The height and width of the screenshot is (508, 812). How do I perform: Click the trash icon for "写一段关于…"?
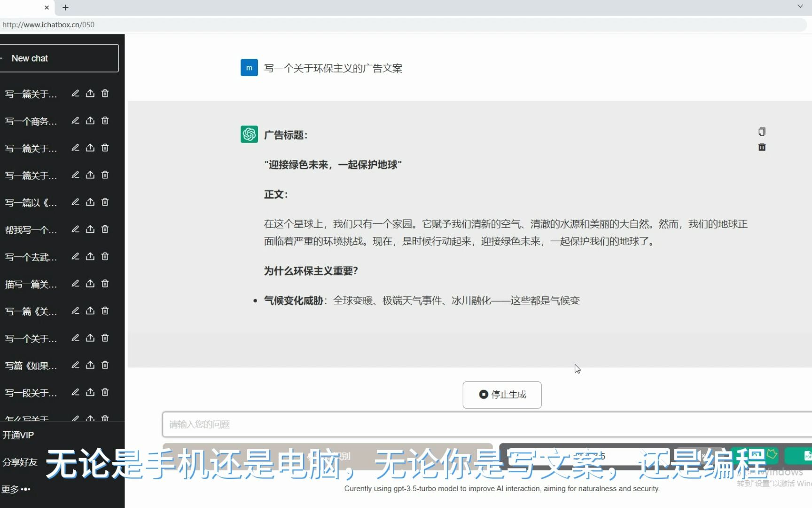(105, 392)
